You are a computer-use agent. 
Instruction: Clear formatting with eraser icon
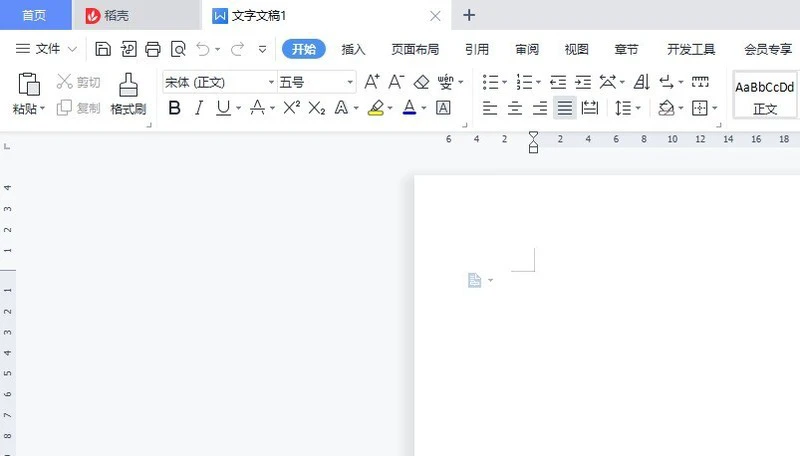[x=421, y=82]
